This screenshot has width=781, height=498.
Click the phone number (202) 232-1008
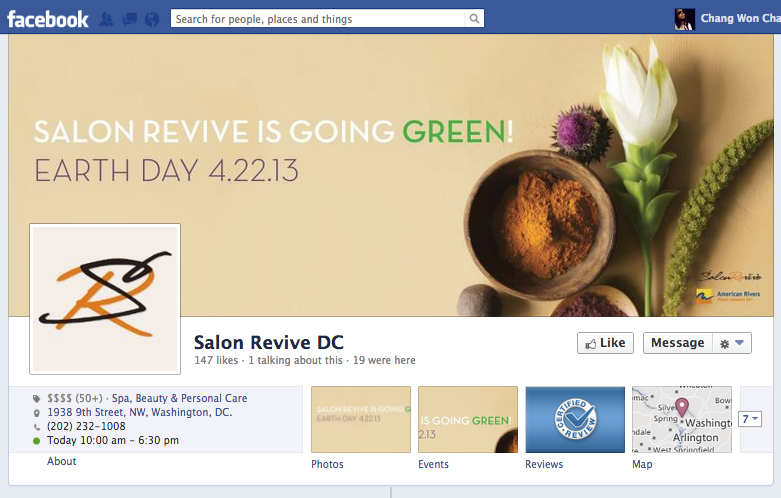coord(86,426)
